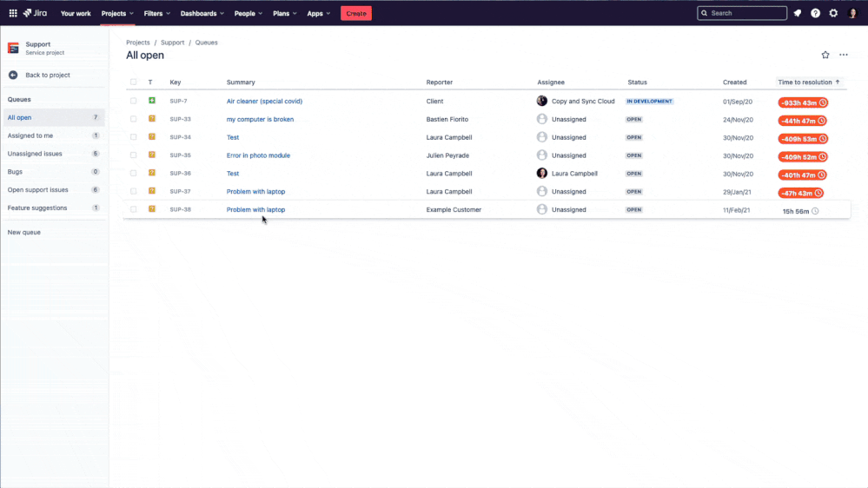Click the New queue link

[23, 233]
